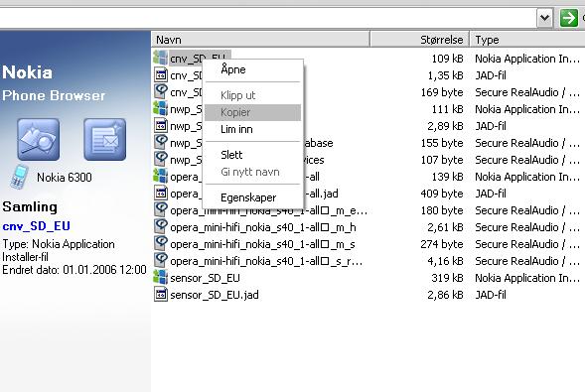The height and width of the screenshot is (392, 585).
Task: Click inside the address bar field
Action: click(268, 18)
